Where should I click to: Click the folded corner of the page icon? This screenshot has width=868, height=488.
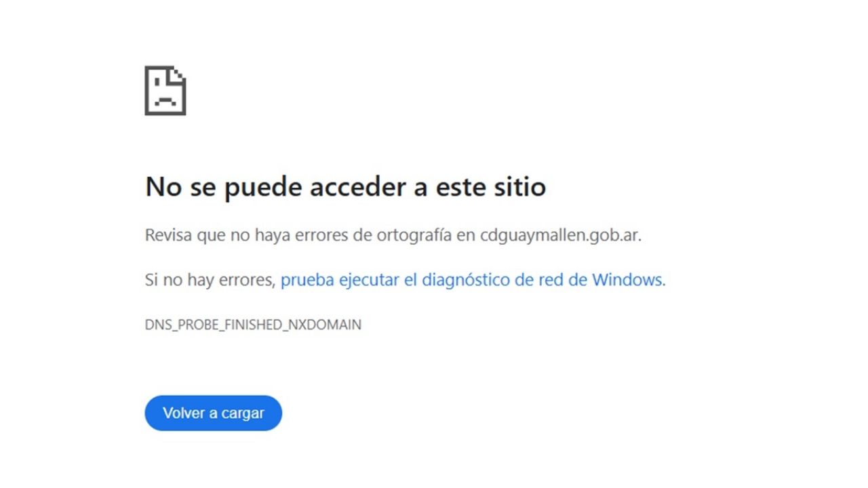pyautogui.click(x=178, y=74)
